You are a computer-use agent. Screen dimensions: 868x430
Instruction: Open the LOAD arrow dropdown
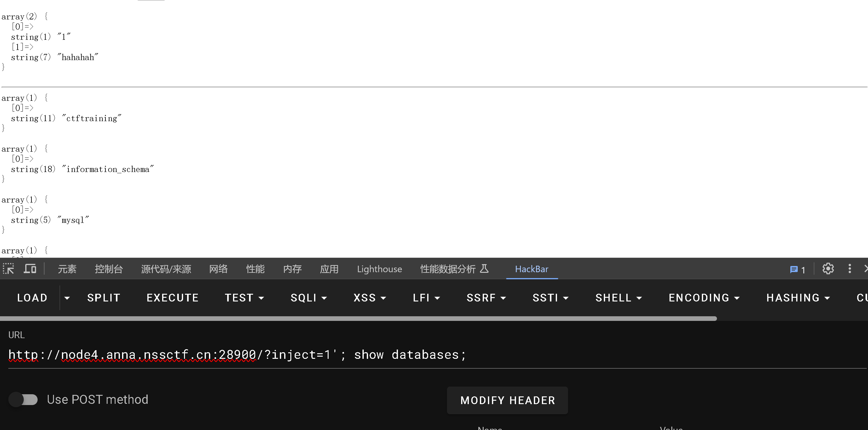point(67,298)
